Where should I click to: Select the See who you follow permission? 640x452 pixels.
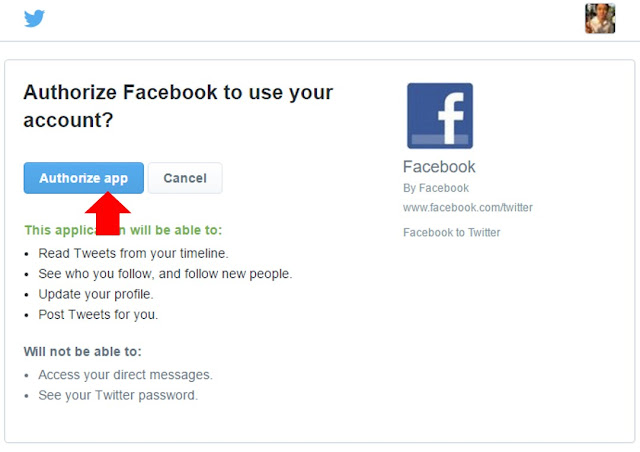165,274
